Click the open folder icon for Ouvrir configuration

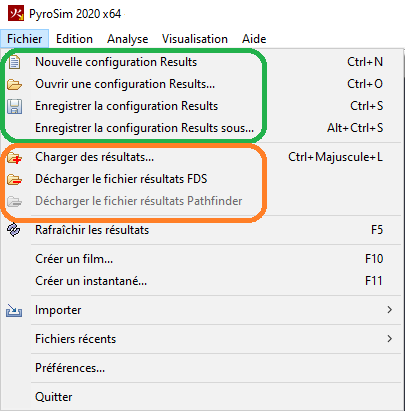pyautogui.click(x=14, y=84)
